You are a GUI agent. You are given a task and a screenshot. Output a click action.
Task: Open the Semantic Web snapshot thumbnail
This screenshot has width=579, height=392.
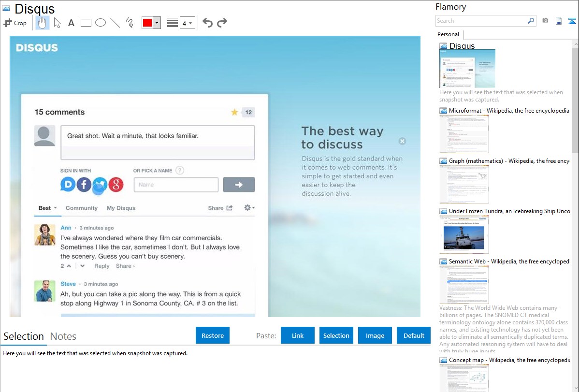(x=464, y=285)
